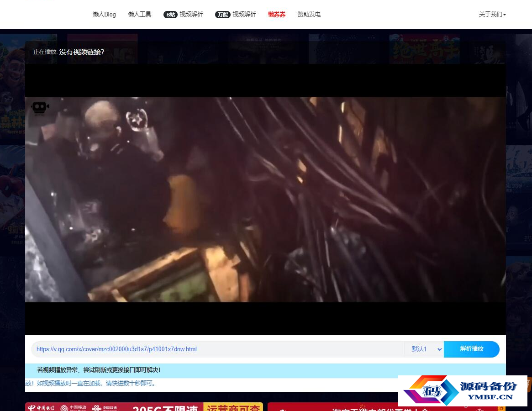Open the 赞助发电 menu item

[x=309, y=14]
